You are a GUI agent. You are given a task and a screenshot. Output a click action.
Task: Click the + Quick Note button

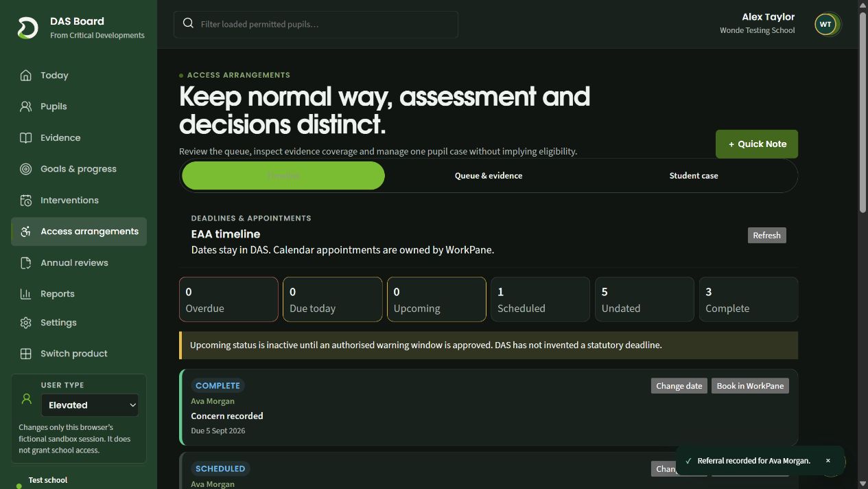[x=757, y=144]
